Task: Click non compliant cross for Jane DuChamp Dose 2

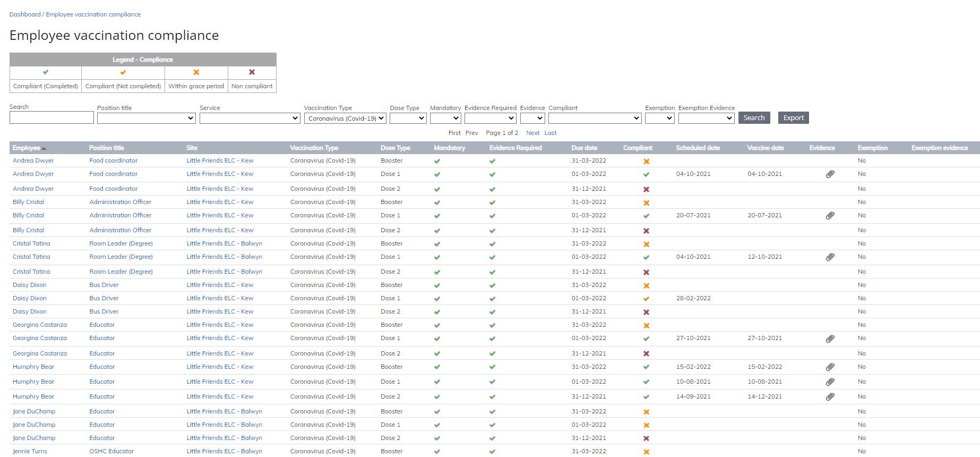Action: click(646, 438)
